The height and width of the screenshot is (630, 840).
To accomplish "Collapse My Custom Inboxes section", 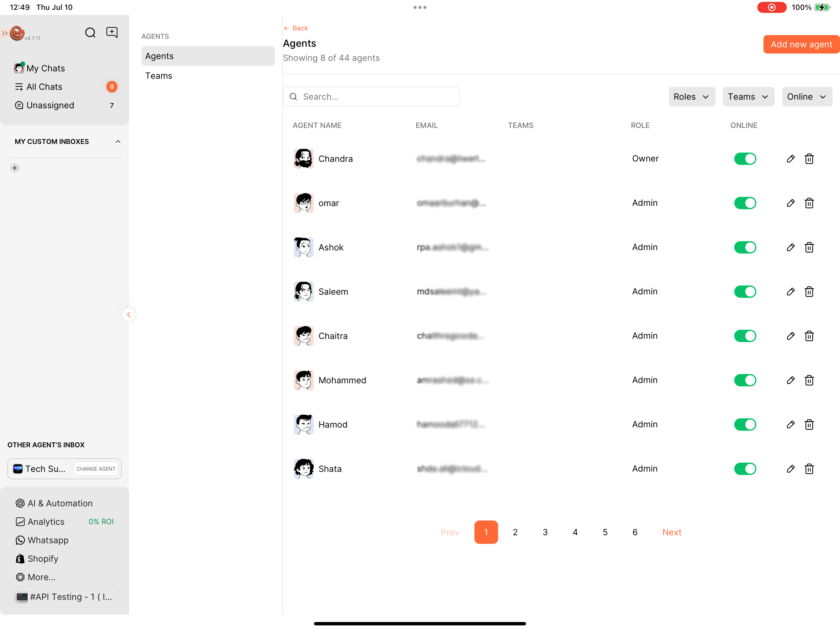I will 118,142.
